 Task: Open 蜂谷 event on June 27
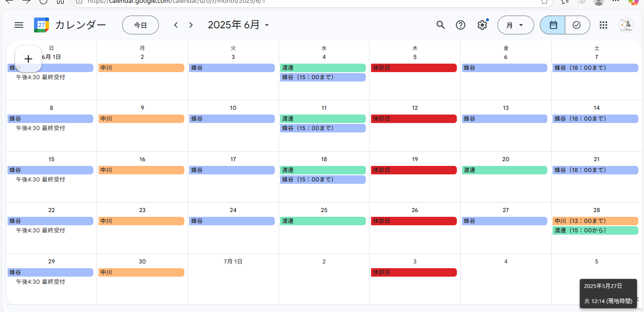pos(504,221)
